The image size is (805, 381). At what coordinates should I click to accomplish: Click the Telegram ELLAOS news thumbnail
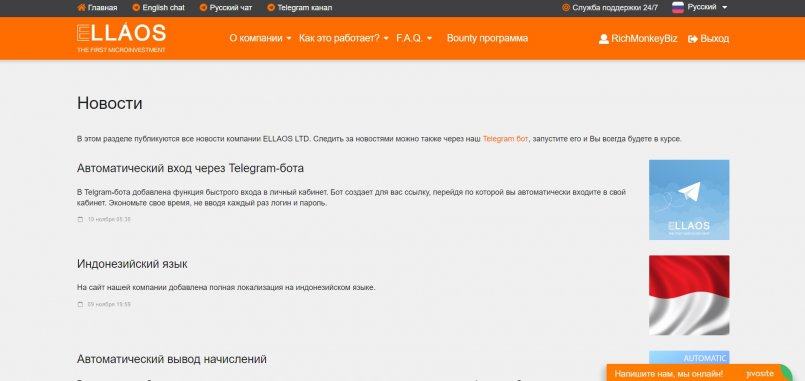point(689,200)
